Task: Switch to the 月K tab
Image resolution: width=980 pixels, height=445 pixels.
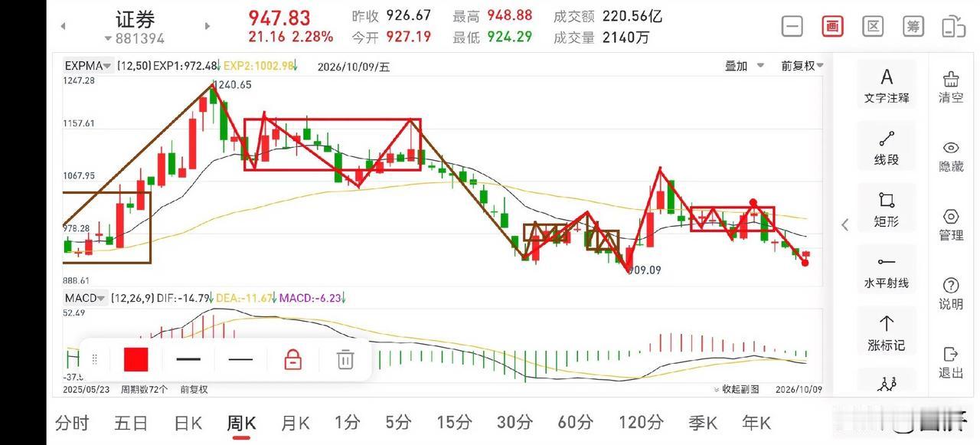Action: tap(295, 422)
